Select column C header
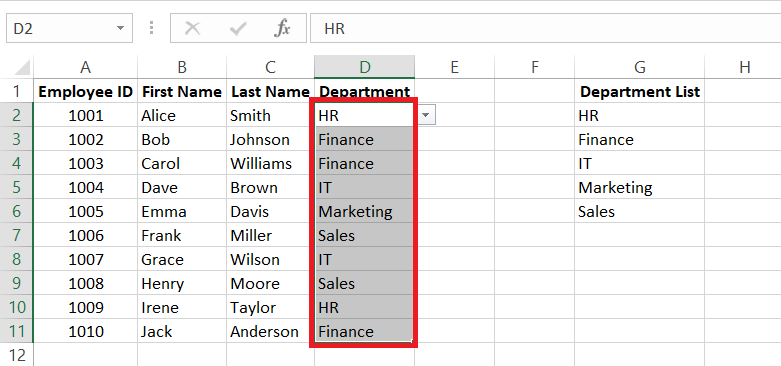Screen dimensions: 781x366 coord(270,67)
